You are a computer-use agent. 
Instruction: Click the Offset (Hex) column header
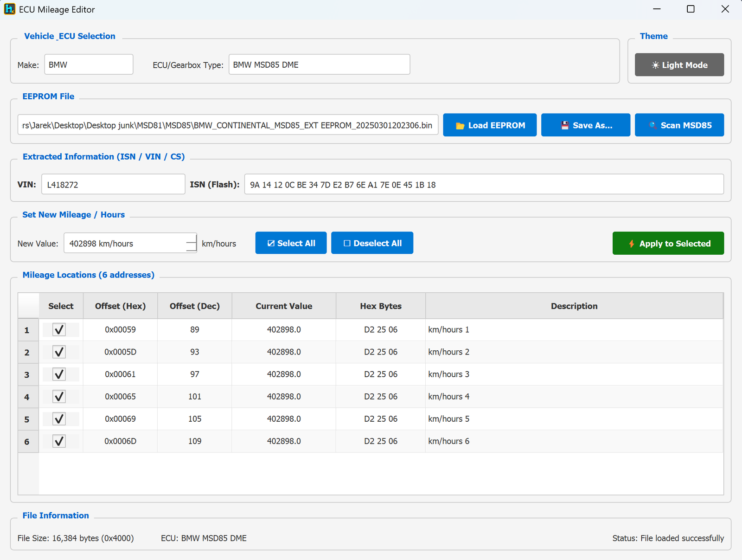pos(121,306)
